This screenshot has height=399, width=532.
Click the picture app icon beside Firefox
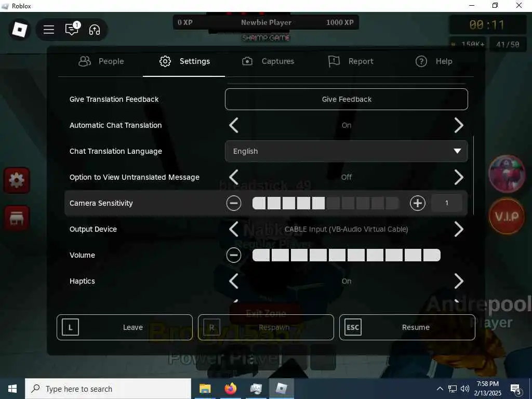pyautogui.click(x=256, y=389)
